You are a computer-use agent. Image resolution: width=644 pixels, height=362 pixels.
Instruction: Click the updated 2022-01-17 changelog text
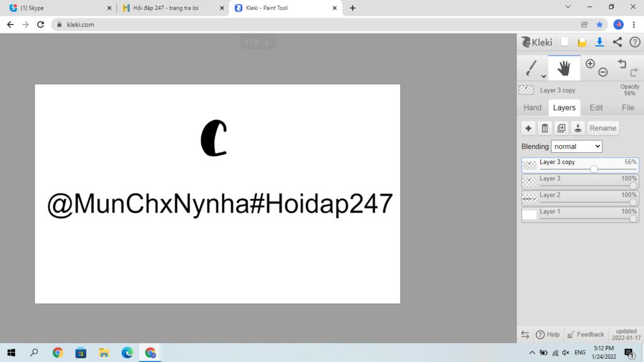626,334
